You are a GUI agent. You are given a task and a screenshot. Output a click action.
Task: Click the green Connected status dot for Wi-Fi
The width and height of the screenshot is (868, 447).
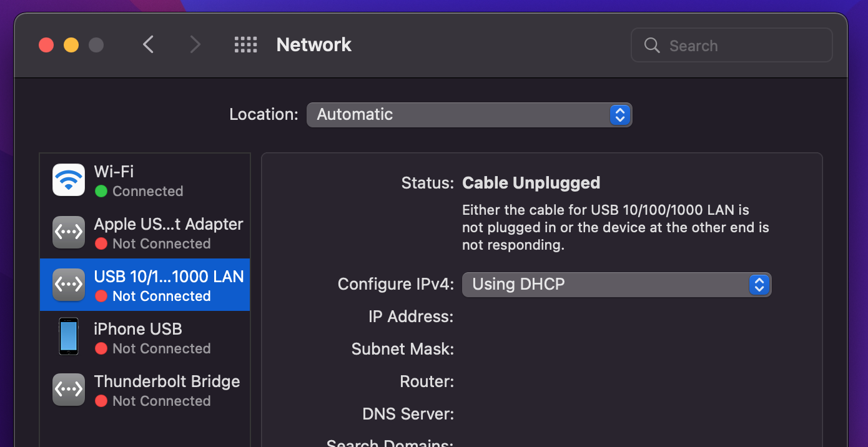click(101, 191)
